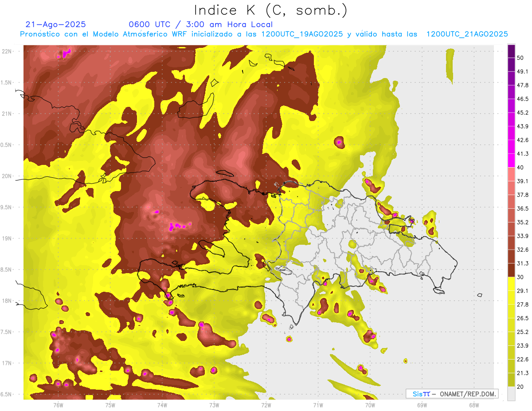Click the legend value "32.6"
Image resolution: width=532 pixels, height=411 pixels.
[x=523, y=250]
